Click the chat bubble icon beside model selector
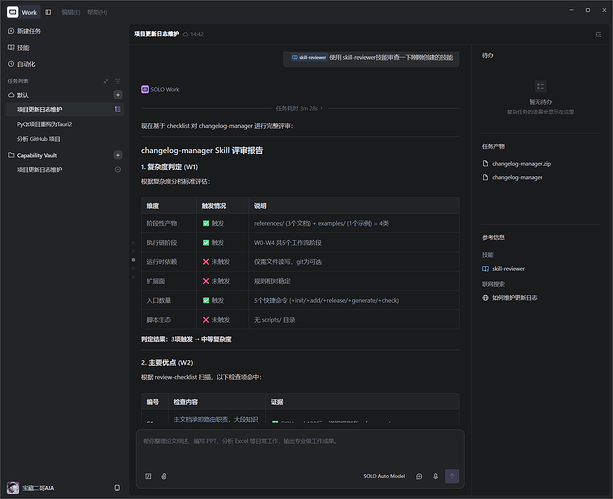The image size is (613, 499). tap(419, 476)
